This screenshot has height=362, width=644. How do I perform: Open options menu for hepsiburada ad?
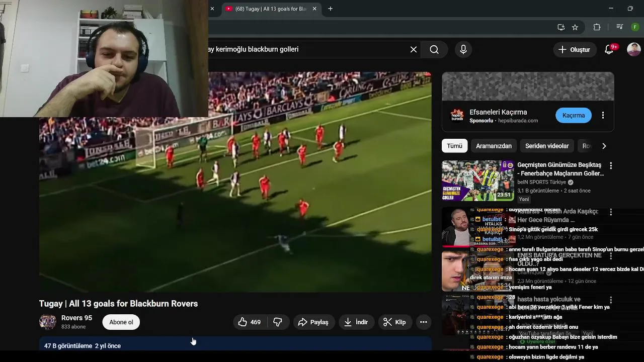(603, 115)
